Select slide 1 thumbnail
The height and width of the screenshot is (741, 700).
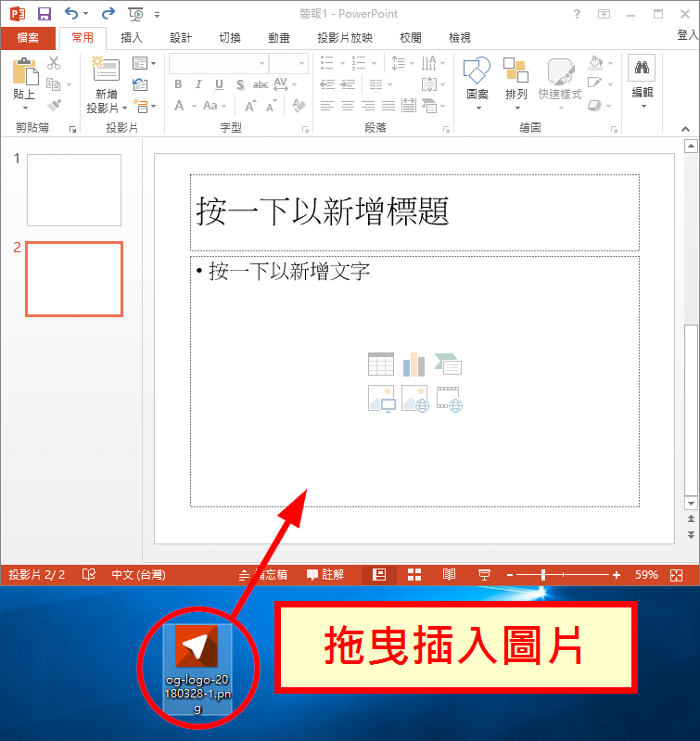[74, 190]
